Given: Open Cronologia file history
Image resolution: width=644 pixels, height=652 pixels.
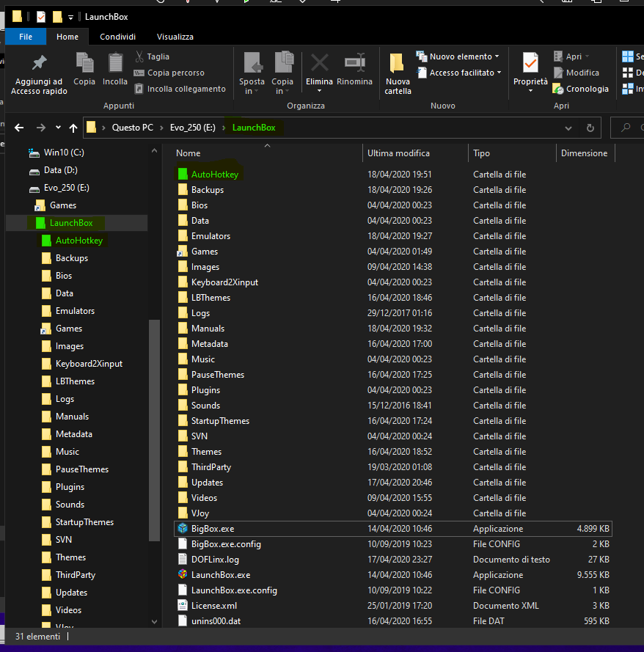Looking at the screenshot, I should (x=581, y=89).
